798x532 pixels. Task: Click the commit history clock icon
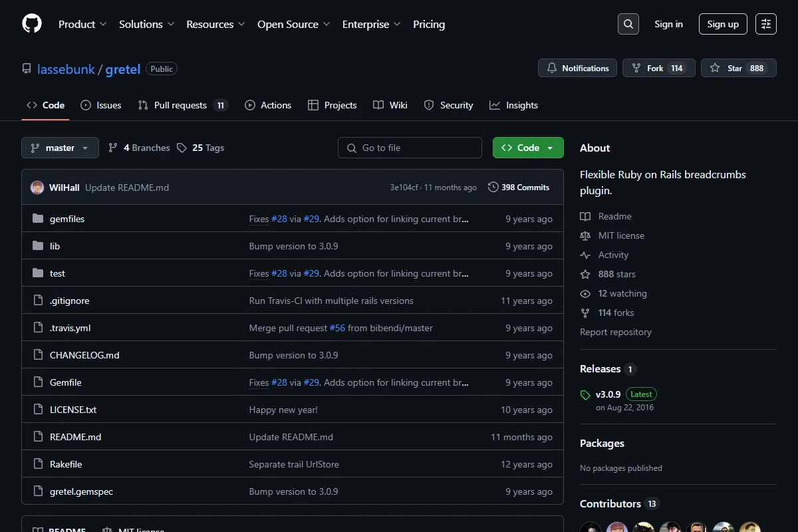(493, 188)
